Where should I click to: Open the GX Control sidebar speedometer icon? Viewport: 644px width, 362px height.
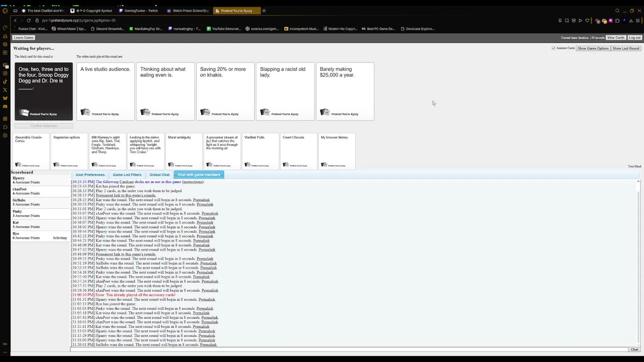pyautogui.click(x=5, y=28)
